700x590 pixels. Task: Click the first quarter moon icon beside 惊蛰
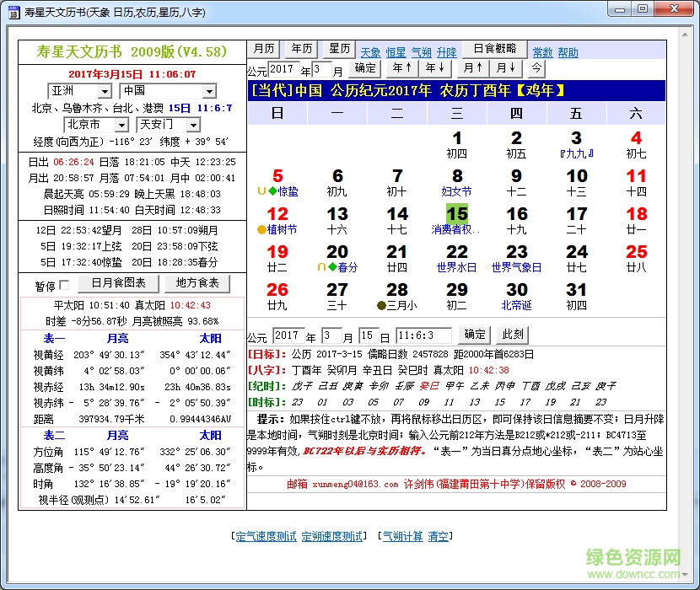tap(261, 191)
